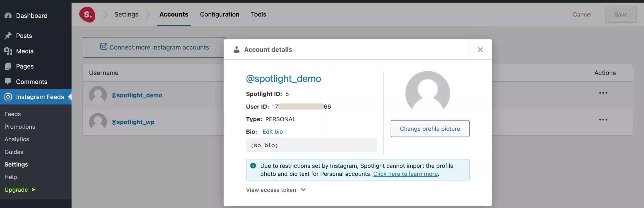Open actions menu for @spotlight_wp row
This screenshot has width=644, height=208.
[603, 120]
